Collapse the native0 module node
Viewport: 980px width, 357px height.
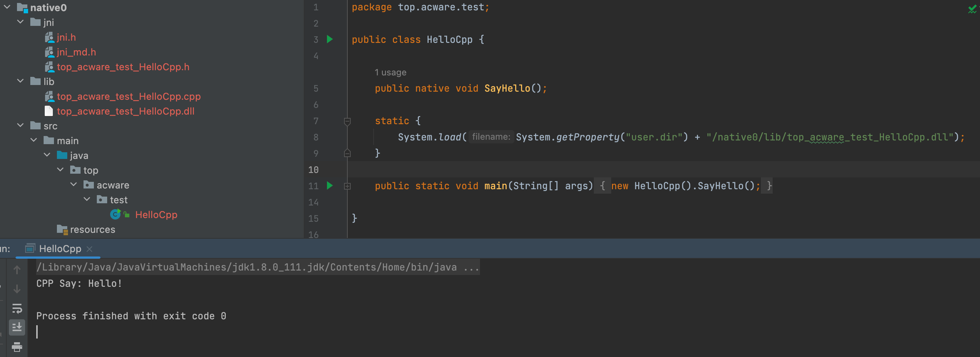click(7, 7)
